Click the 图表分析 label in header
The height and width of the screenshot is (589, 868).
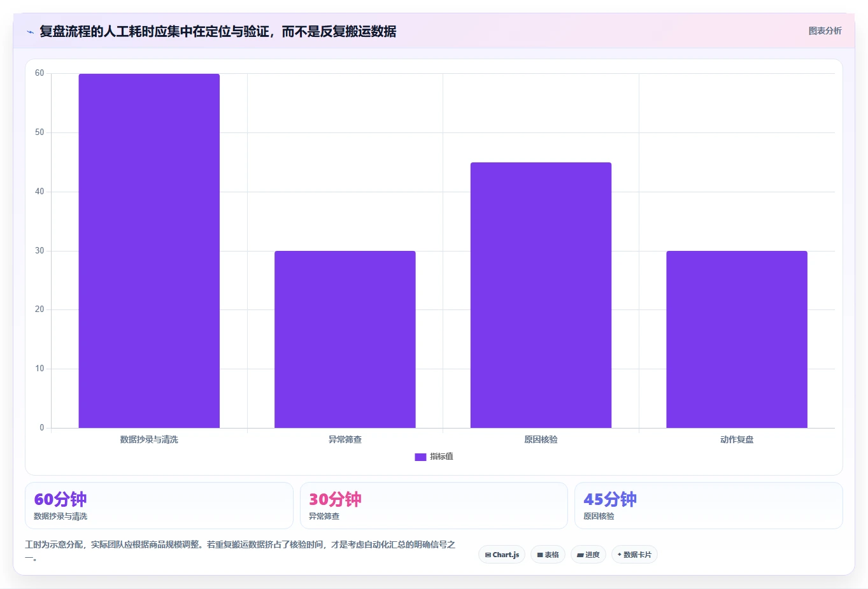(x=825, y=31)
